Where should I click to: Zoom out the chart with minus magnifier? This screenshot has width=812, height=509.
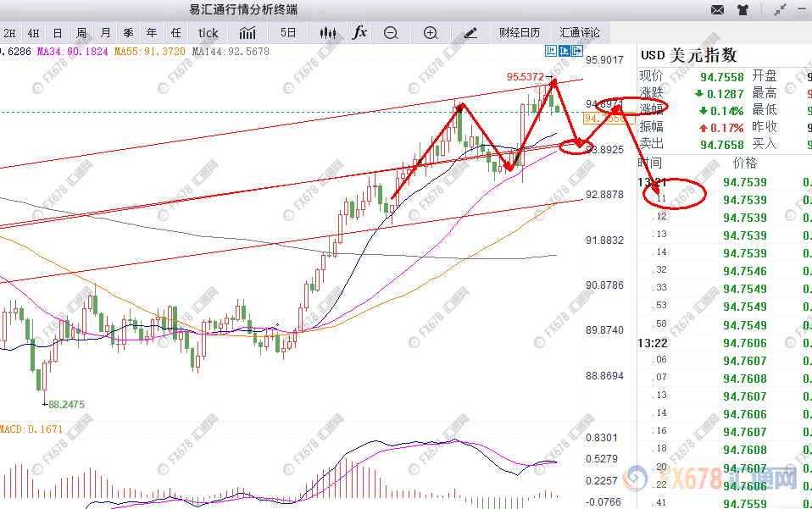click(x=391, y=33)
